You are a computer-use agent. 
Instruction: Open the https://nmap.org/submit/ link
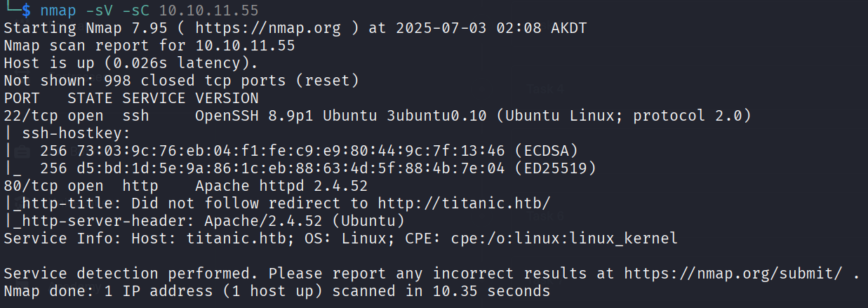point(737,273)
